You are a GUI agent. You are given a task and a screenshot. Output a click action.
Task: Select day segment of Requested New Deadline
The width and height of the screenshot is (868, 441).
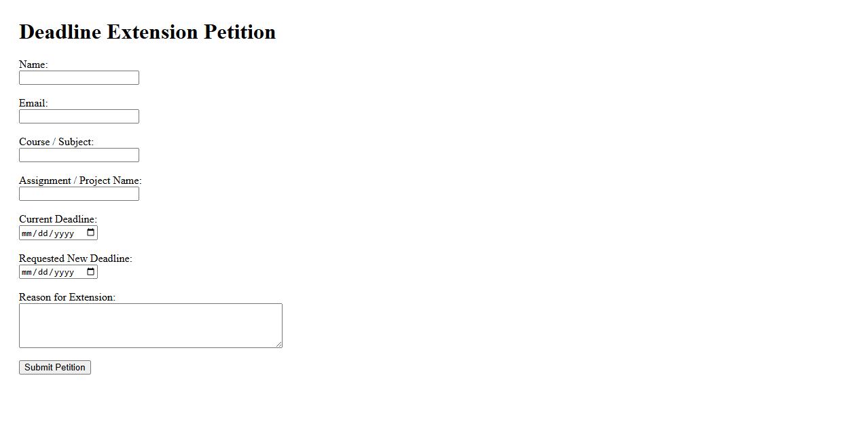coord(43,273)
